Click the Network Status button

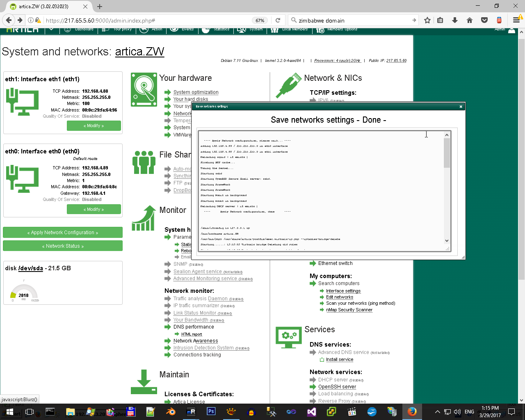tap(63, 246)
